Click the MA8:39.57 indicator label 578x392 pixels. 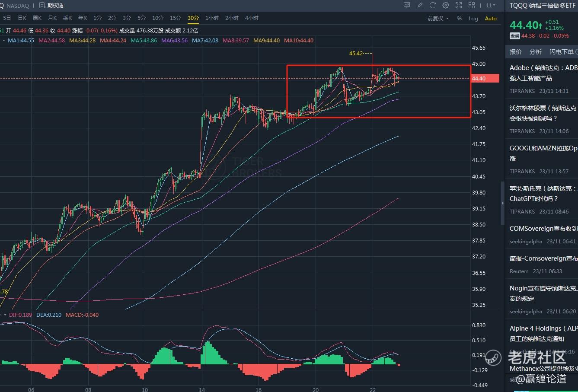(236, 41)
